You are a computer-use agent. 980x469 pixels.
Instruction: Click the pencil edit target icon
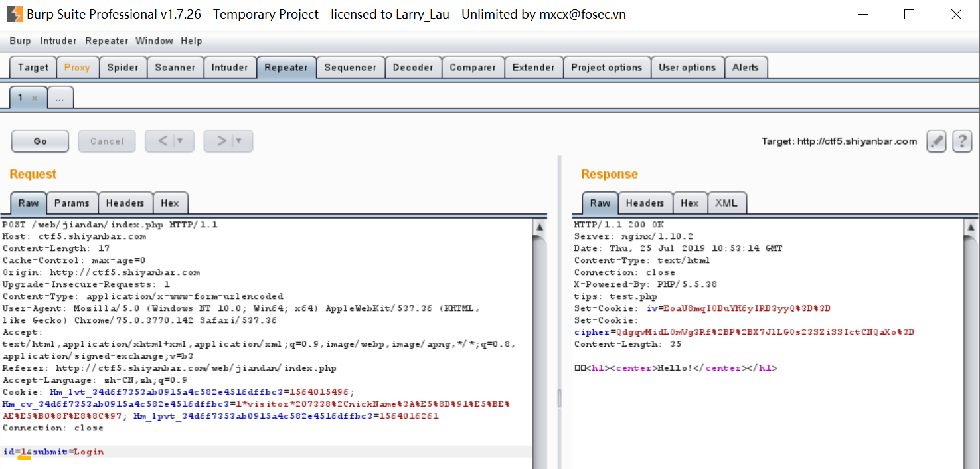click(936, 141)
